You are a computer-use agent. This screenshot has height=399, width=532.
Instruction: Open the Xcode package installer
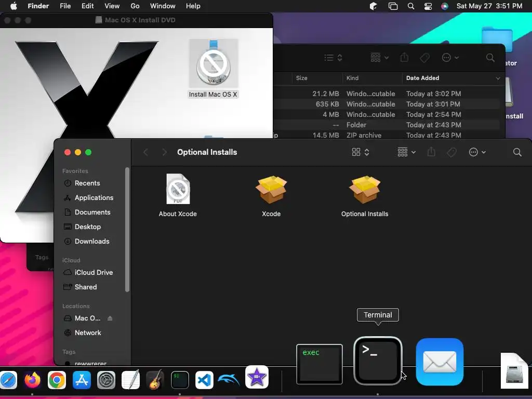click(x=271, y=190)
